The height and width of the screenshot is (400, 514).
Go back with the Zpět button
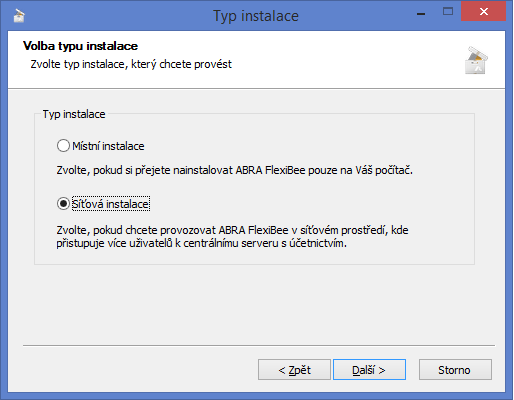point(294,370)
